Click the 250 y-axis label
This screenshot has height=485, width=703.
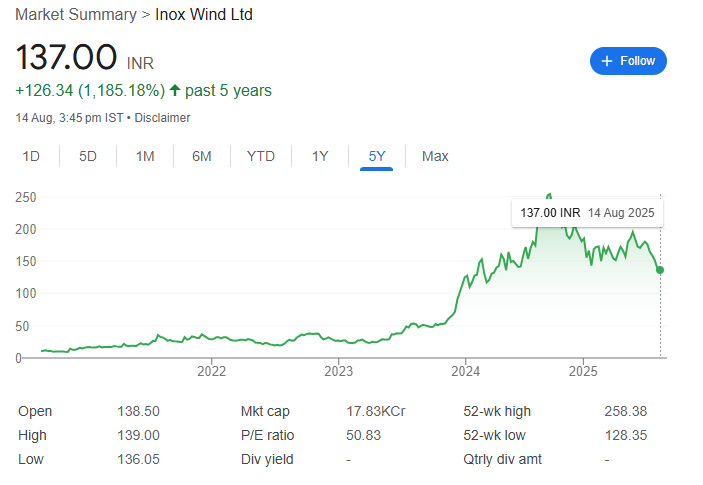coord(26,197)
